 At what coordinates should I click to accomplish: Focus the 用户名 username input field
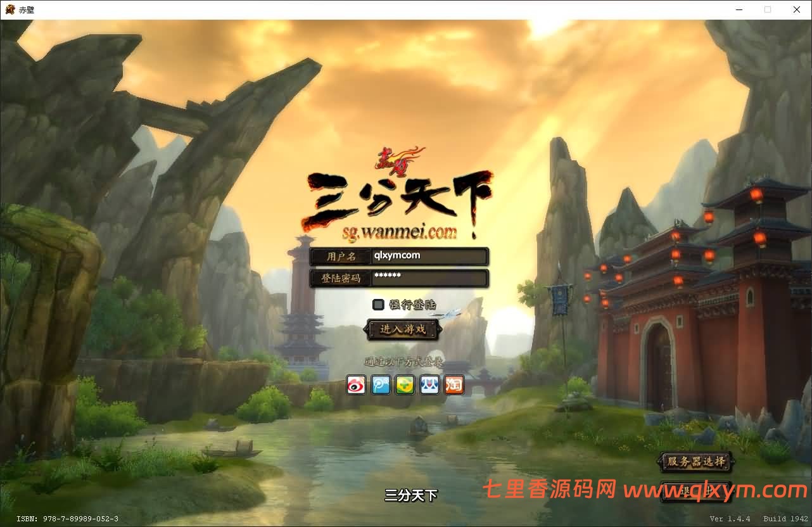tap(429, 256)
